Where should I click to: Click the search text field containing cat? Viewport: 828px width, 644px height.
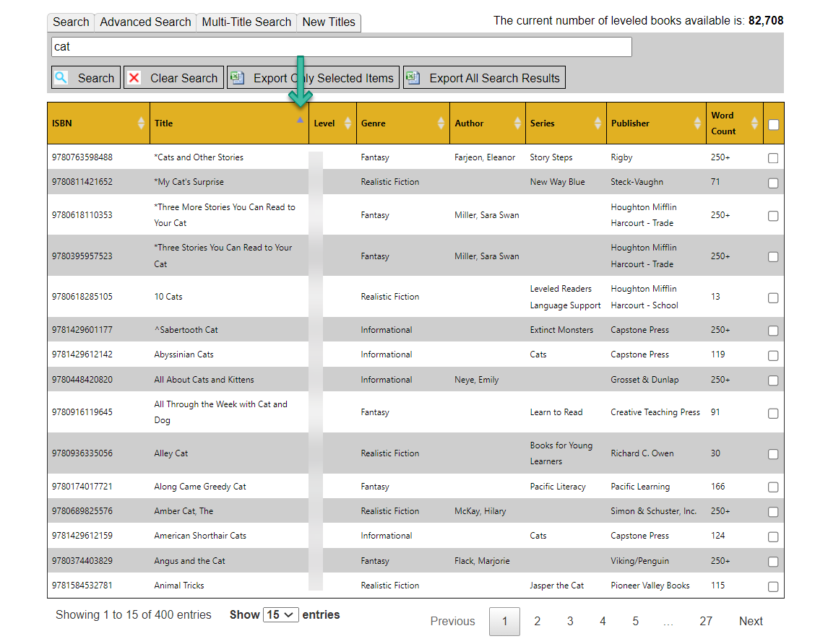tap(341, 47)
